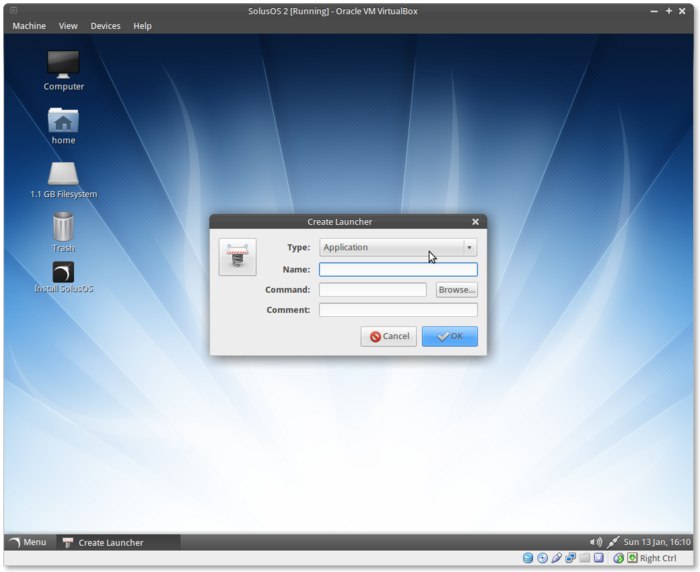700x572 pixels.
Task: Select the 1.1 GB Filesystem drive icon
Action: (x=63, y=180)
